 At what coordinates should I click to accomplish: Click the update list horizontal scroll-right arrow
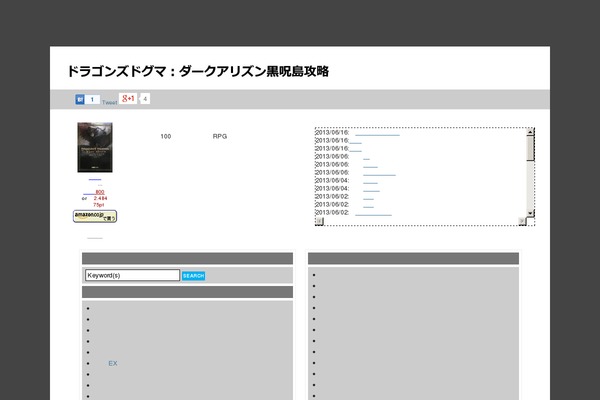(x=522, y=221)
